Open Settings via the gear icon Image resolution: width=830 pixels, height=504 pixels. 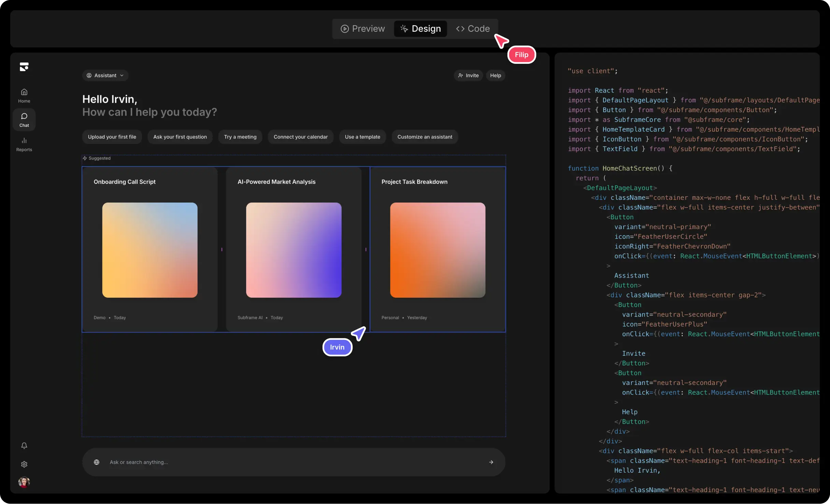click(x=24, y=464)
